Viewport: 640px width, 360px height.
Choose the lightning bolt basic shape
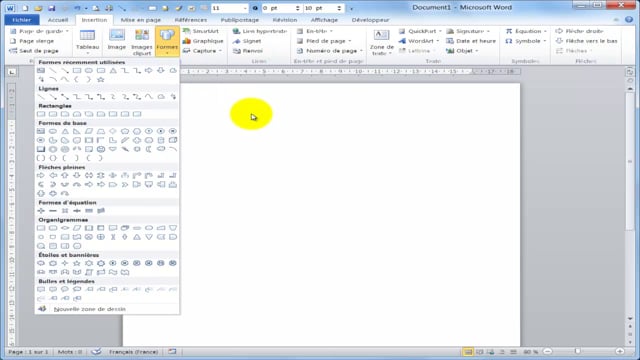tap(125, 149)
